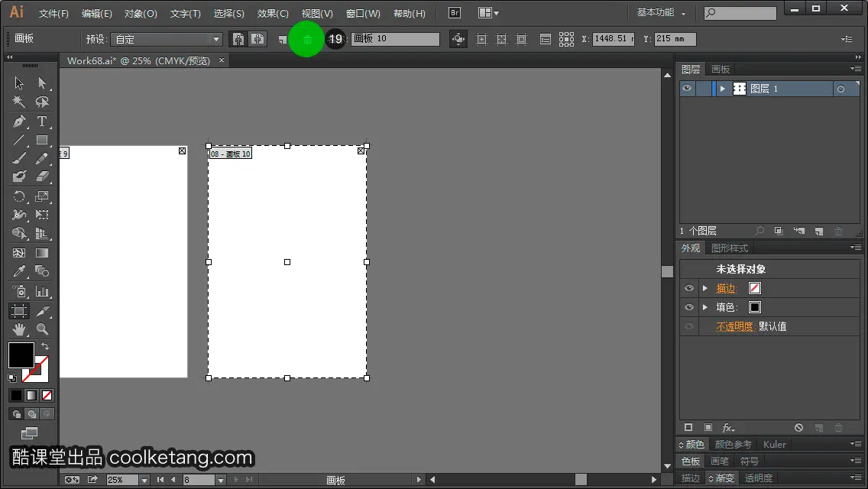Open the 对象(O) menu

click(141, 13)
